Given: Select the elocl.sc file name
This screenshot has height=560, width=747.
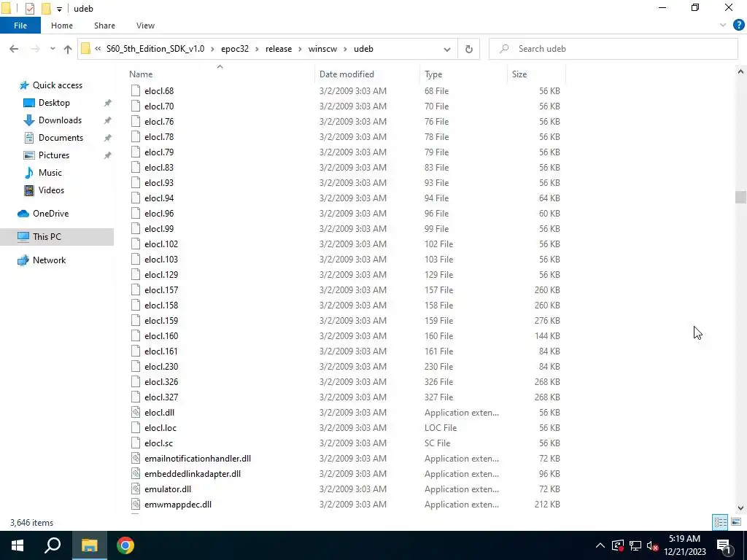Looking at the screenshot, I should click(x=158, y=443).
